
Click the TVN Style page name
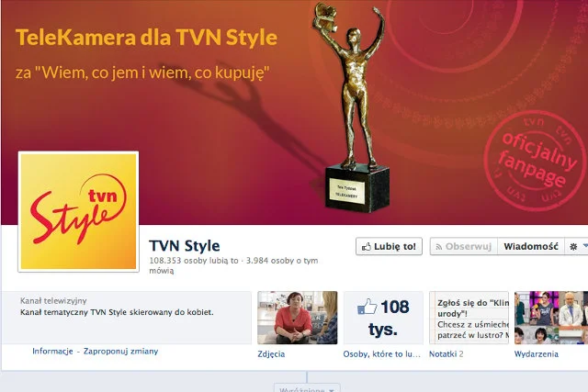click(x=185, y=246)
